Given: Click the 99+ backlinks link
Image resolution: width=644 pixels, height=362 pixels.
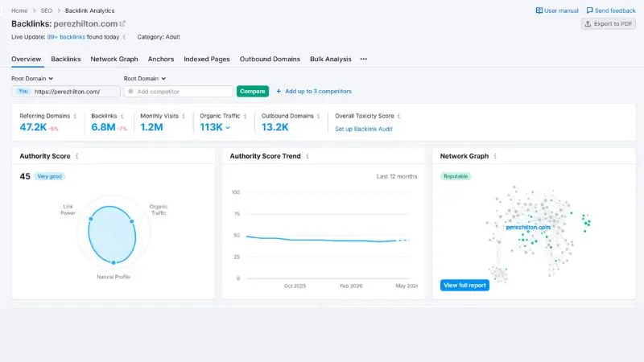Looking at the screenshot, I should click(x=66, y=37).
